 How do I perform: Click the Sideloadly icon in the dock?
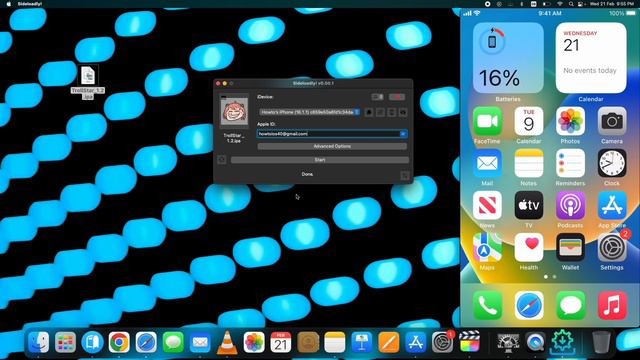pos(562,342)
